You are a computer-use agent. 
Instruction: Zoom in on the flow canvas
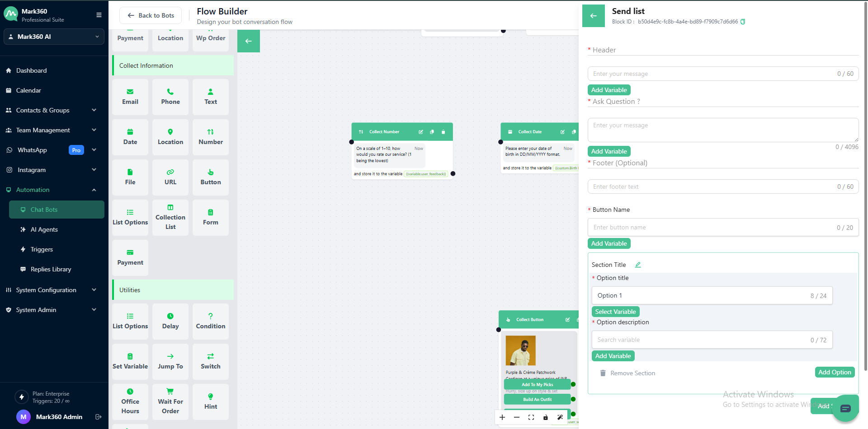[502, 417]
